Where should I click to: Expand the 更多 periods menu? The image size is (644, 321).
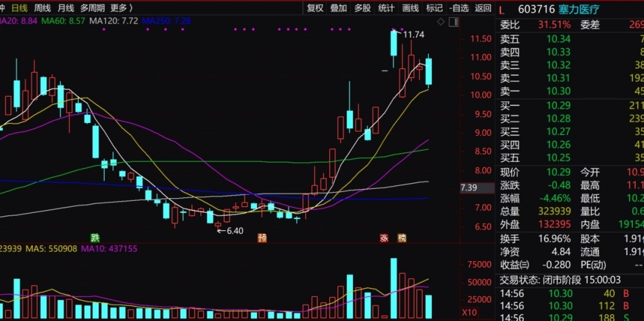click(121, 8)
